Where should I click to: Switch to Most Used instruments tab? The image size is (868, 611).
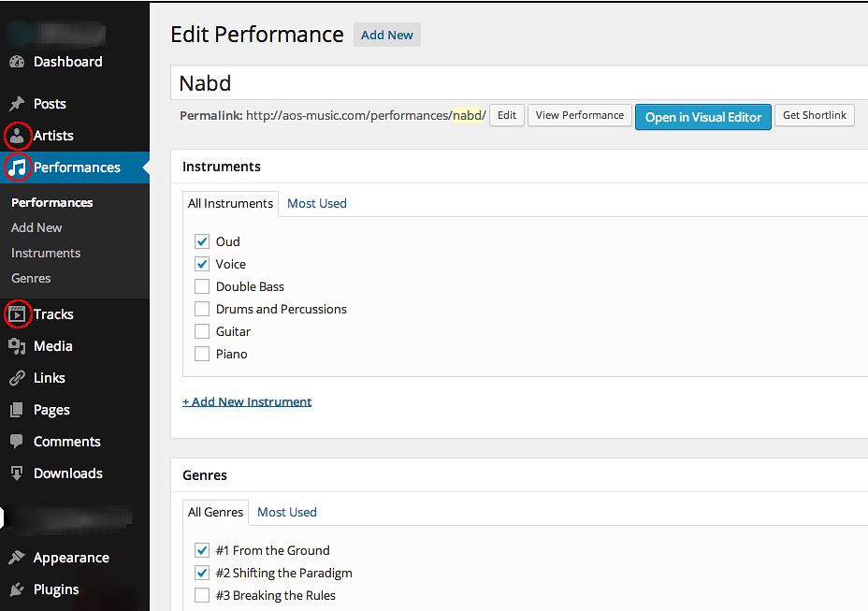[317, 203]
